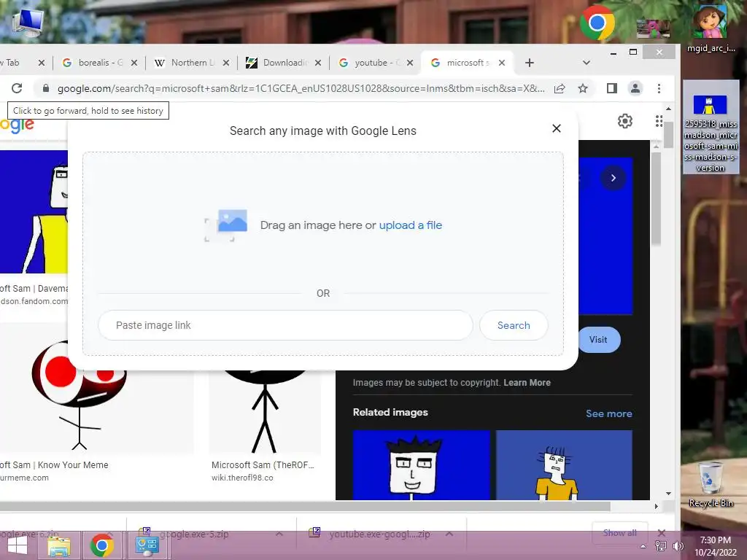Open the Windows Start button
The width and height of the screenshot is (747, 560).
point(18,545)
